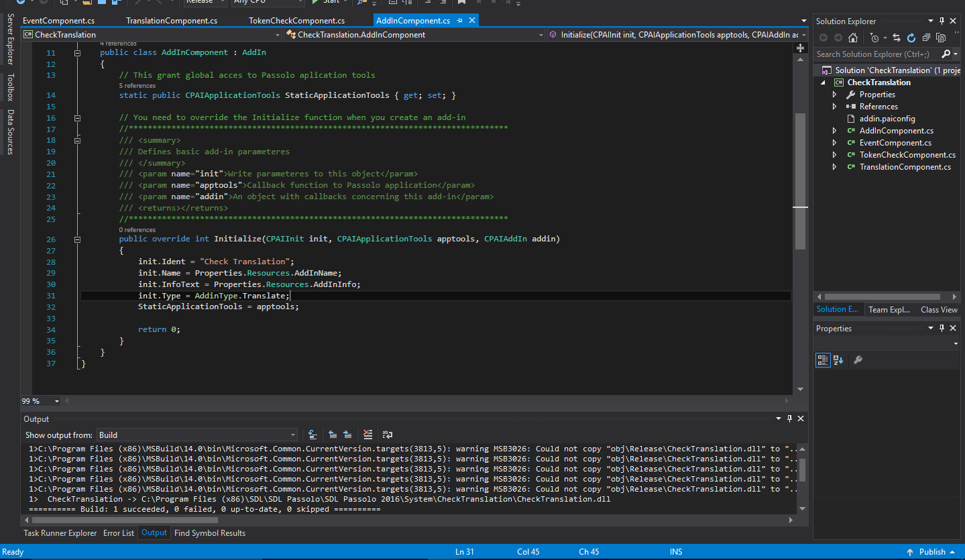The width and height of the screenshot is (965, 560).
Task: Open the Find Symbol Results tab
Action: pos(210,533)
